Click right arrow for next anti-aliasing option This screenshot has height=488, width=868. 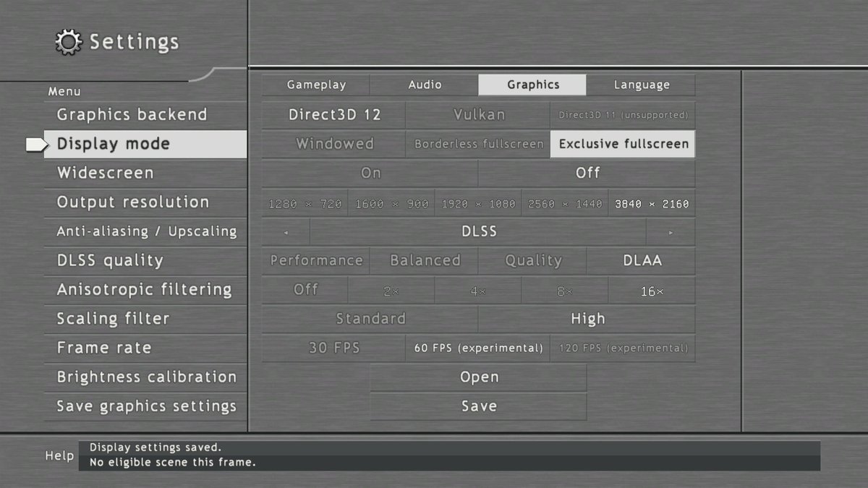coord(671,232)
